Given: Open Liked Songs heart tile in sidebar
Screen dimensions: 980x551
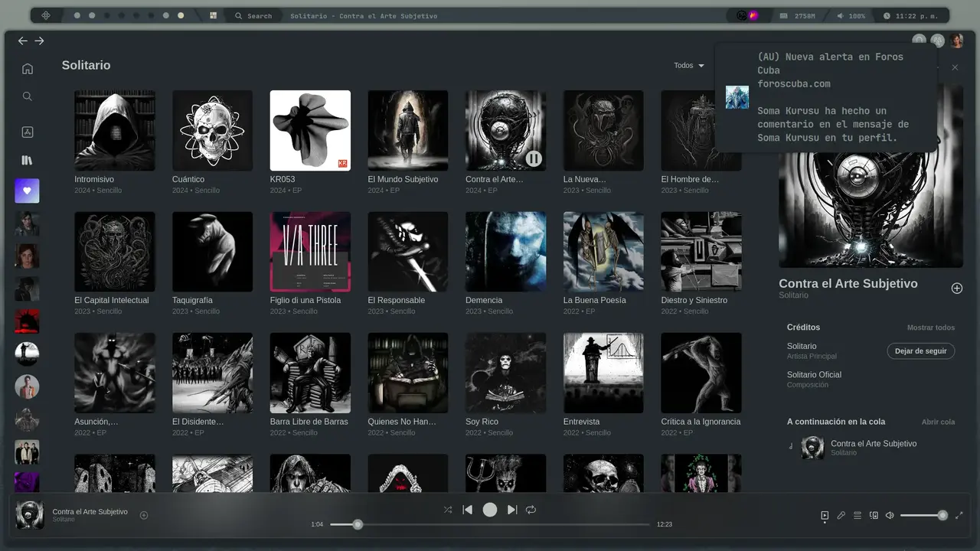Looking at the screenshot, I should (x=27, y=191).
